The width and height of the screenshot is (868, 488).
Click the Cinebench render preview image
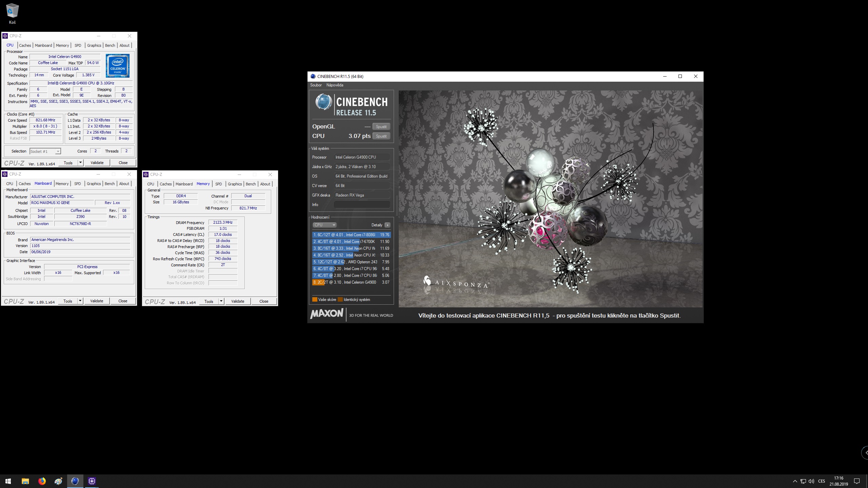click(x=551, y=199)
